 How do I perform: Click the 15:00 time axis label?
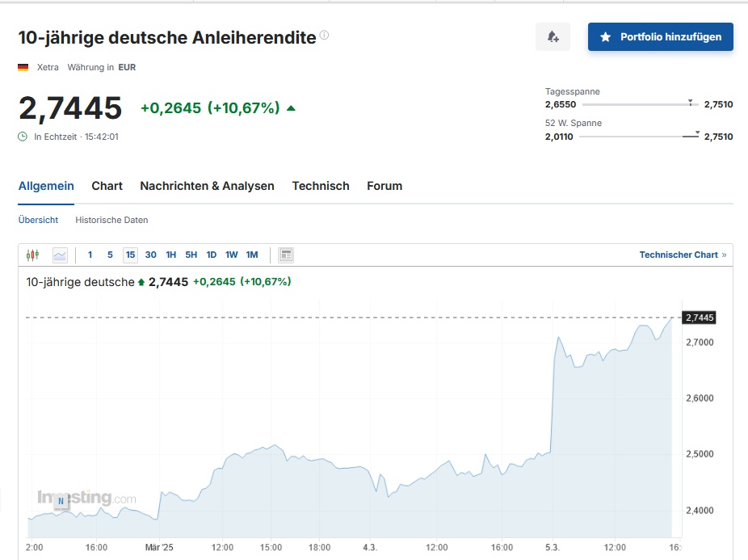[x=271, y=547]
